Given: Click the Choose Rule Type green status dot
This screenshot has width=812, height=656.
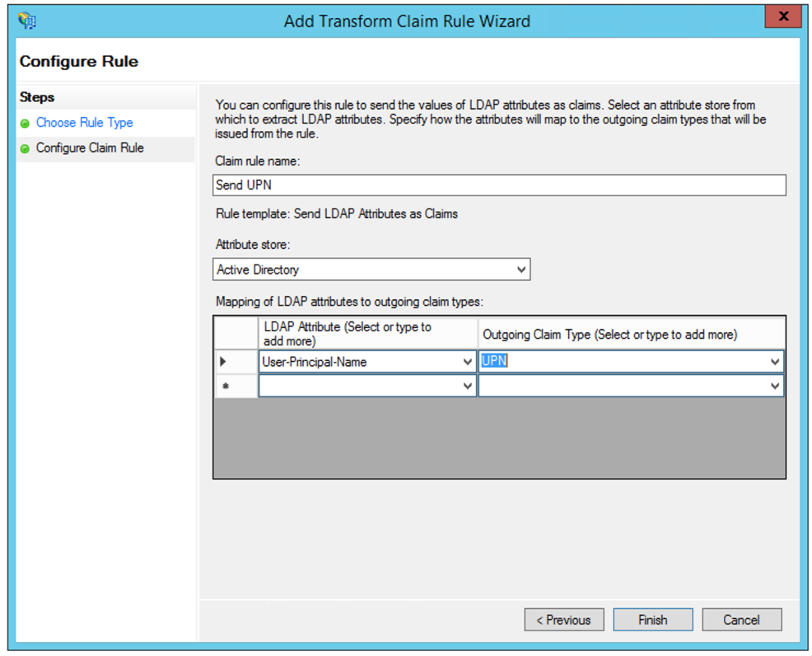Looking at the screenshot, I should coord(25,124).
